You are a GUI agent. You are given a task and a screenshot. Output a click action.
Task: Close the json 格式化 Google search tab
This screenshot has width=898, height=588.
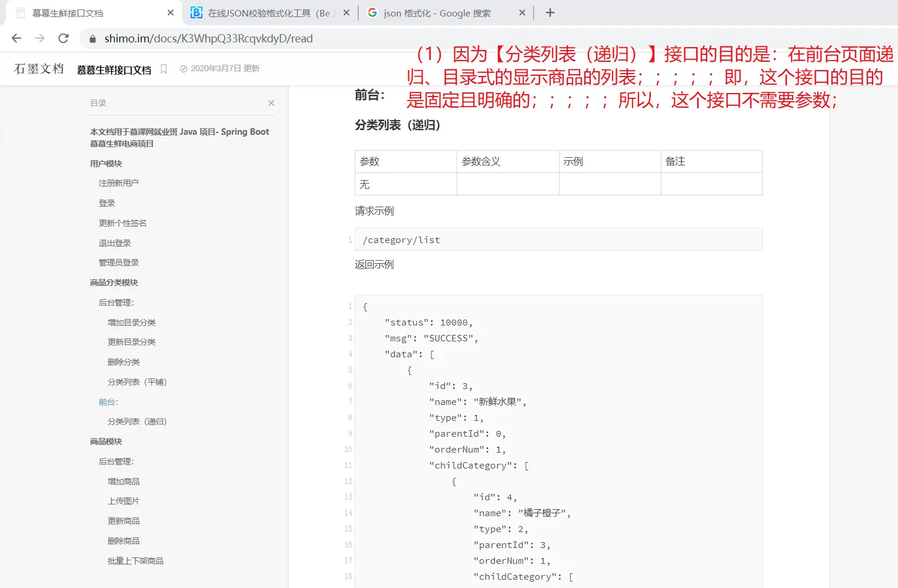tap(522, 13)
